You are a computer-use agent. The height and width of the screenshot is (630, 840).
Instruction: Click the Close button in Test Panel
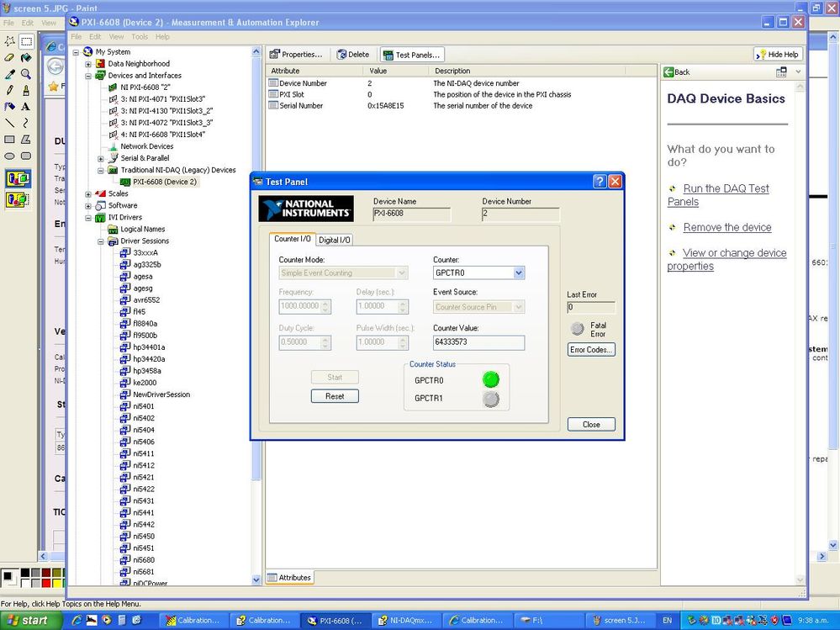[x=591, y=424]
